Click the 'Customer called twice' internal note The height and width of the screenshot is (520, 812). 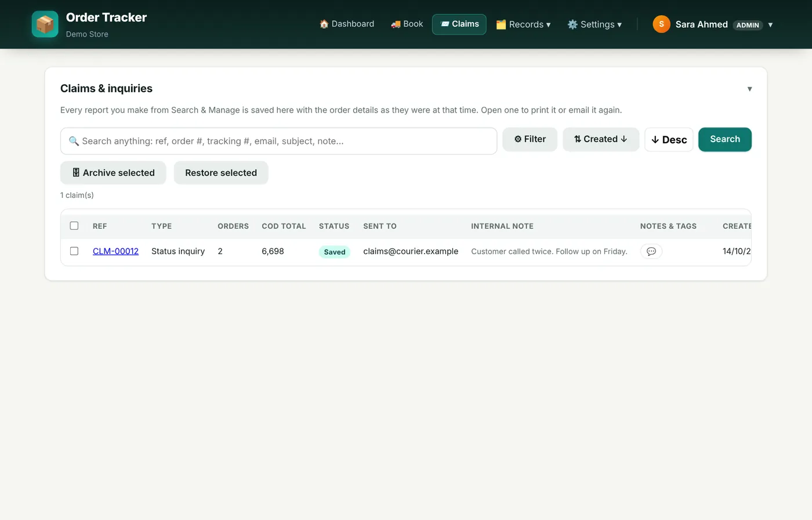[549, 251]
